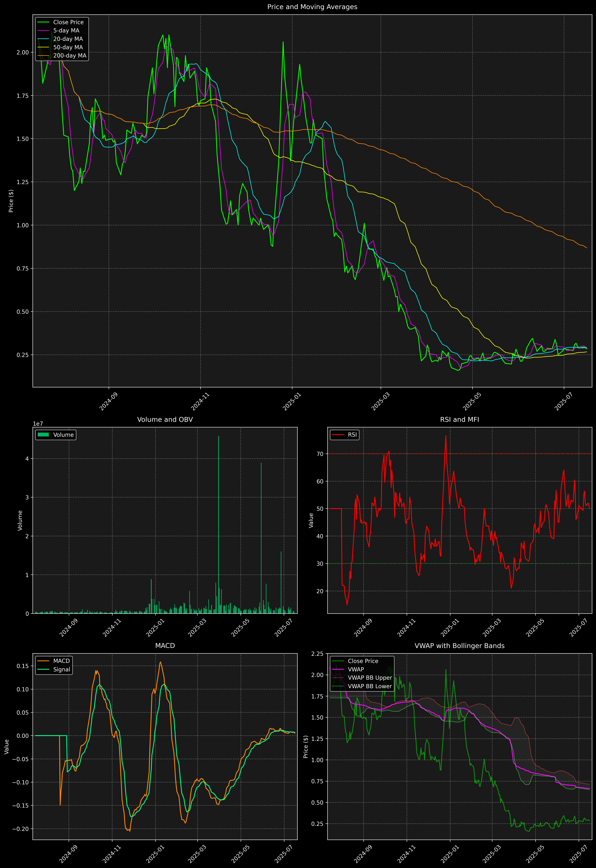Image resolution: width=596 pixels, height=868 pixels.
Task: Click the 2.00 tick on the top price axis
Action: tap(23, 52)
